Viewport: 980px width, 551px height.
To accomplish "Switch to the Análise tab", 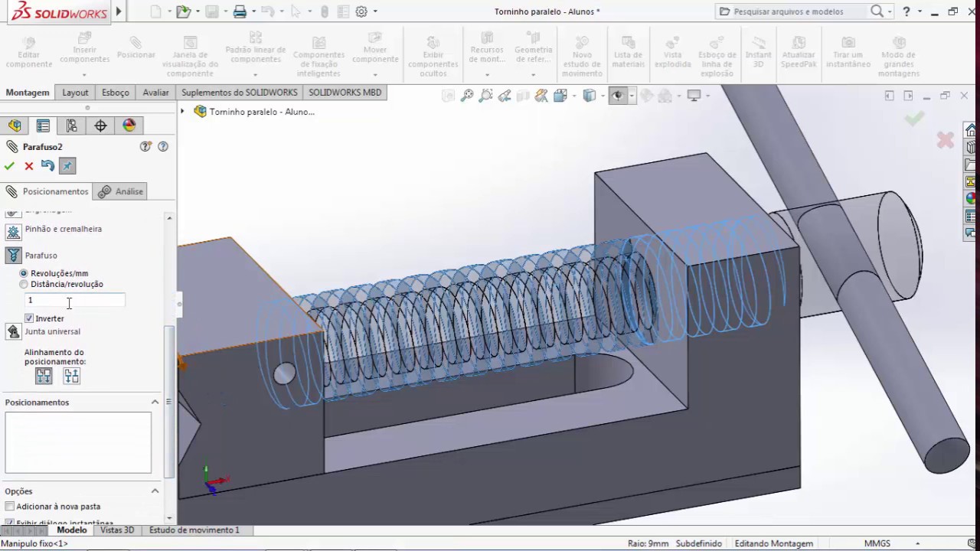I will (x=120, y=191).
